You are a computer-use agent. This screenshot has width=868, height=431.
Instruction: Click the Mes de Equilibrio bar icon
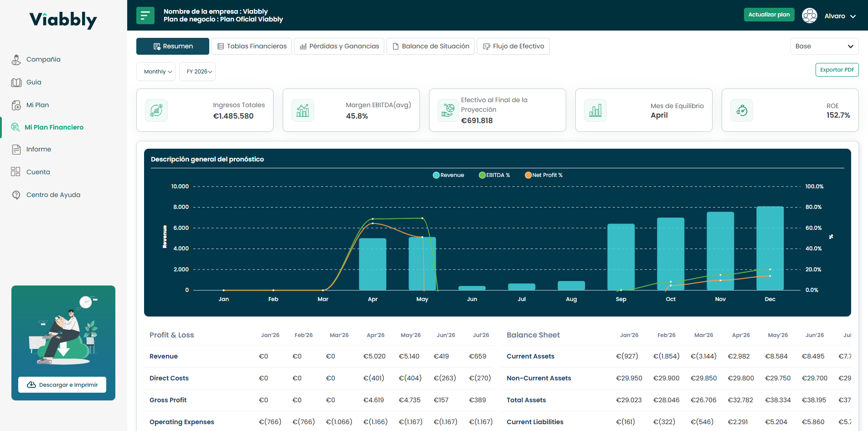click(595, 110)
